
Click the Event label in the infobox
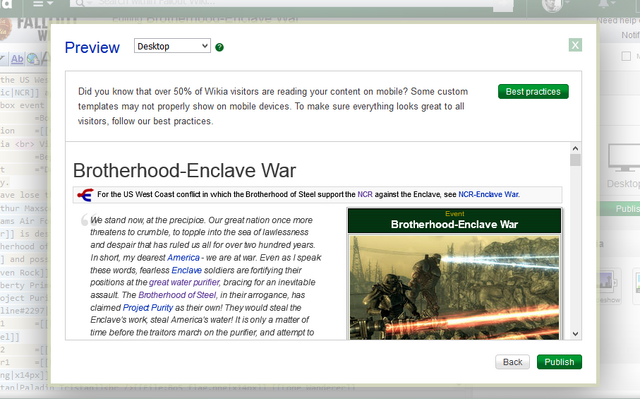(455, 214)
